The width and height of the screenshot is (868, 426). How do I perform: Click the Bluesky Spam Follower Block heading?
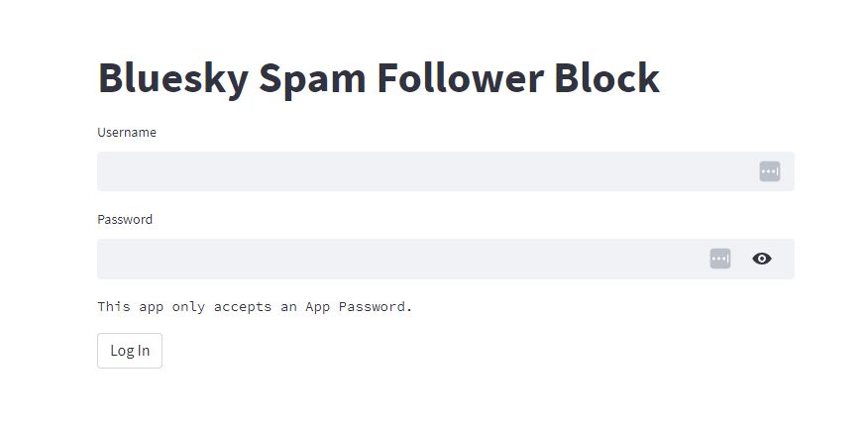click(379, 78)
